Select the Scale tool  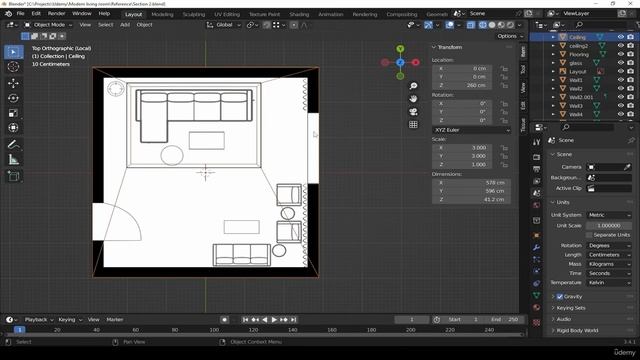13,113
